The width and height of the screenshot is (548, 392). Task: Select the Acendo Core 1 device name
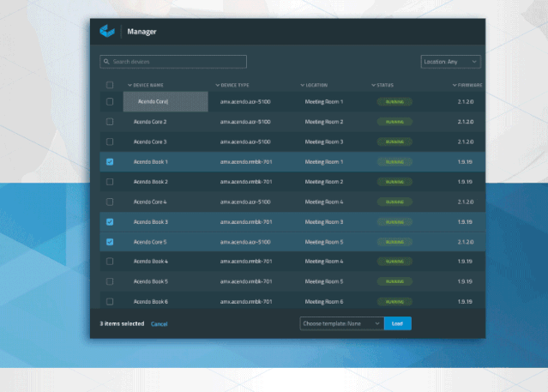(x=166, y=101)
